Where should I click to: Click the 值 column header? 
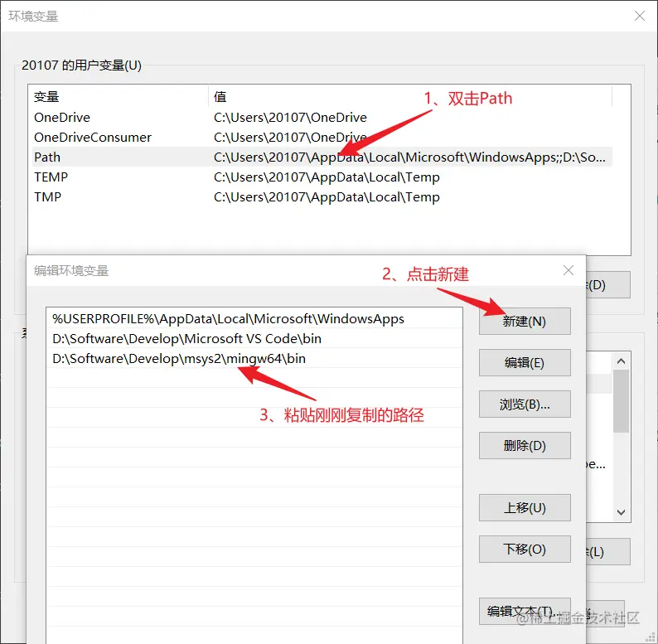410,96
